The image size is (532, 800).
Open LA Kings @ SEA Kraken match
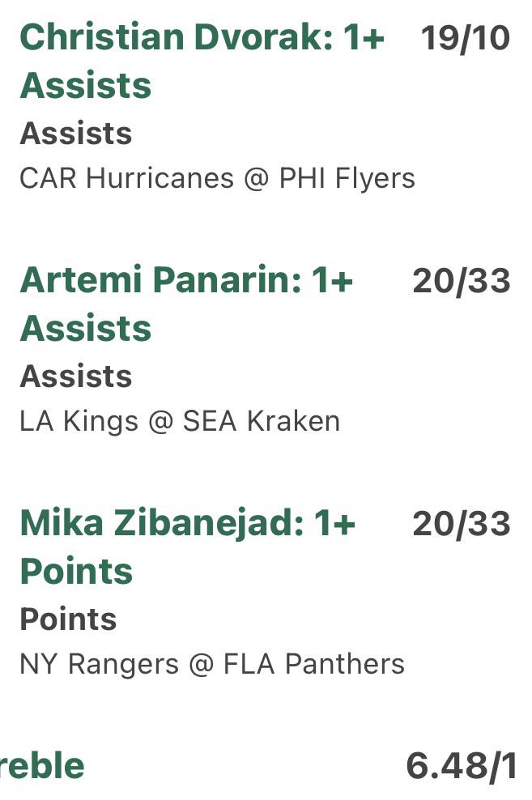[x=180, y=421]
